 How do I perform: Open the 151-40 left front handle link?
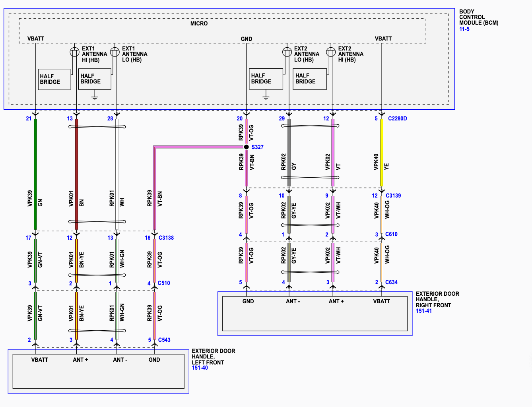pos(200,368)
